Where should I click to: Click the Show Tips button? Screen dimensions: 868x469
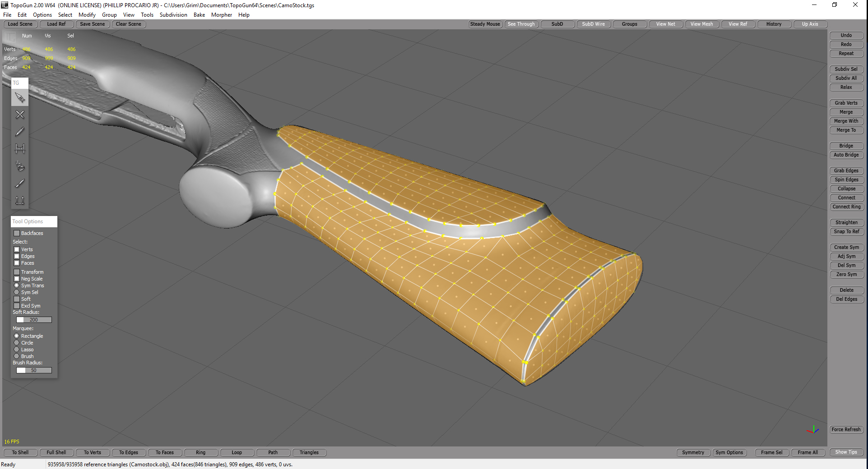(x=846, y=452)
